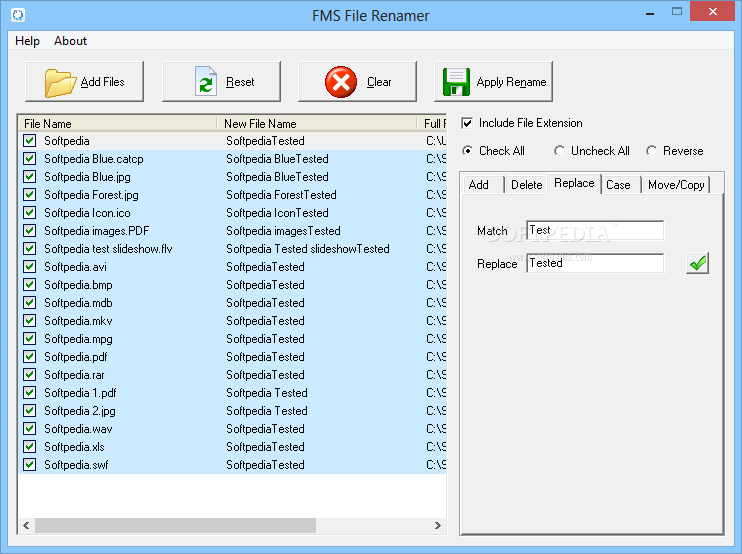This screenshot has height=554, width=742.
Task: Click the green floppy disk Apply Rename icon
Action: click(456, 82)
